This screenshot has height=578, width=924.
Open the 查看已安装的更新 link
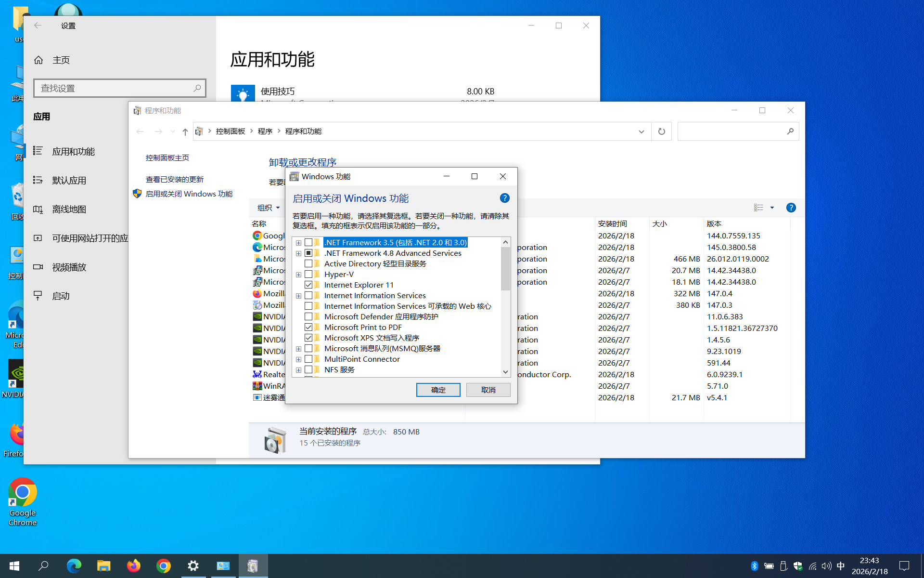(175, 179)
